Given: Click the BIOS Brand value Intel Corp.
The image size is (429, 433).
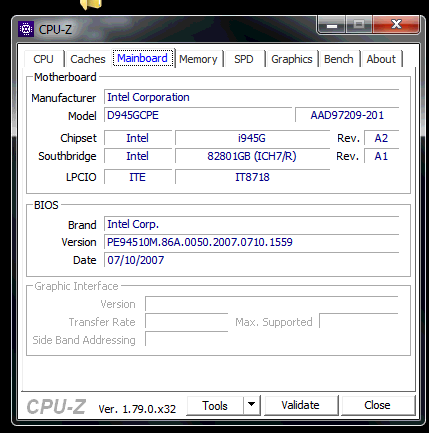Looking at the screenshot, I should pyautogui.click(x=251, y=224).
